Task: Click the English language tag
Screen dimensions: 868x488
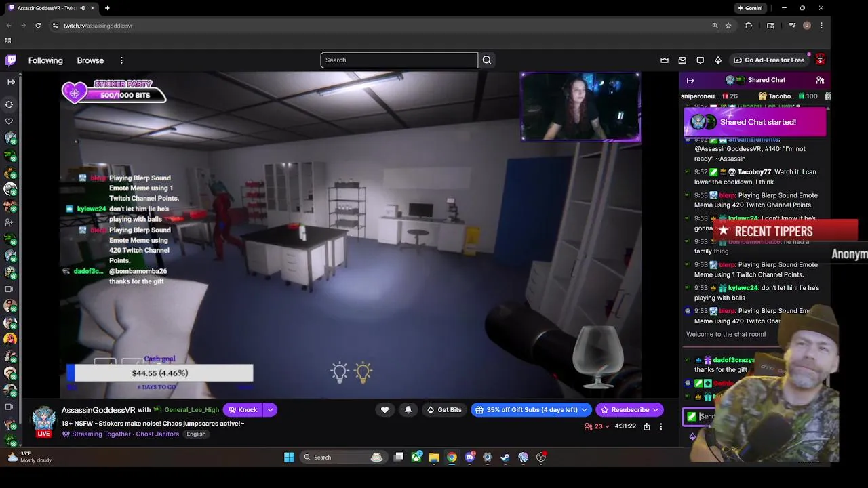Action: 196,434
